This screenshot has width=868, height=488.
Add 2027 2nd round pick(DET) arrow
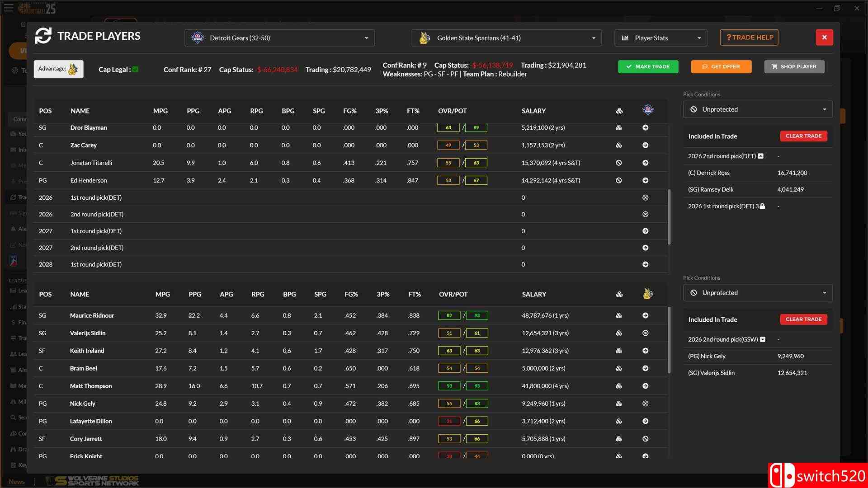point(645,248)
